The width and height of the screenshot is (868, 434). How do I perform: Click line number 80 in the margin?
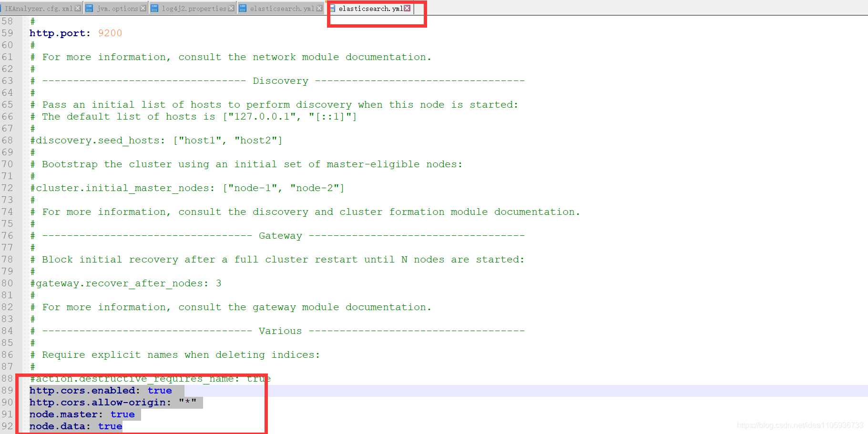[8, 283]
